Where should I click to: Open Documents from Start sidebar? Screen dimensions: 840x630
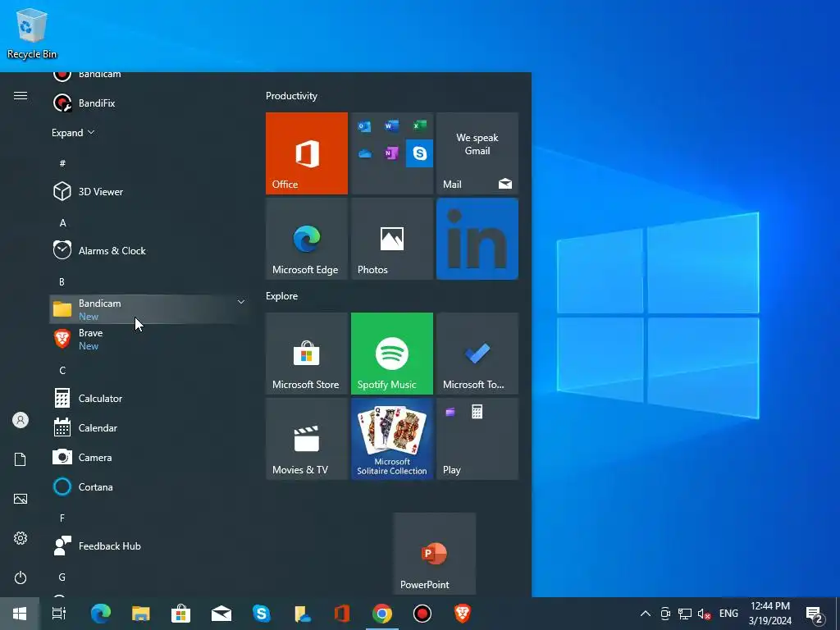[x=21, y=459]
